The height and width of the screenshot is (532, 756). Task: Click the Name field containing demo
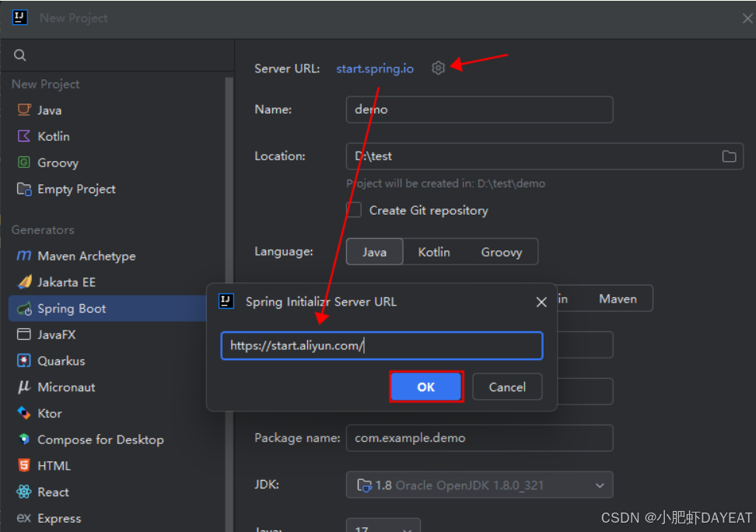coord(480,110)
